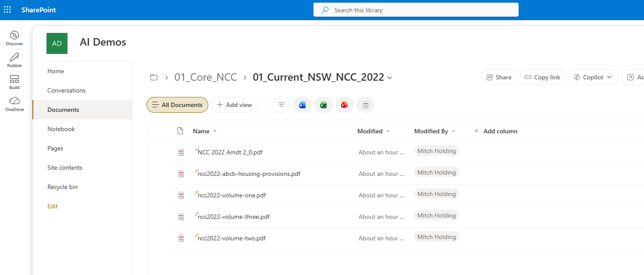Click Edit link in site navigation

(53, 206)
